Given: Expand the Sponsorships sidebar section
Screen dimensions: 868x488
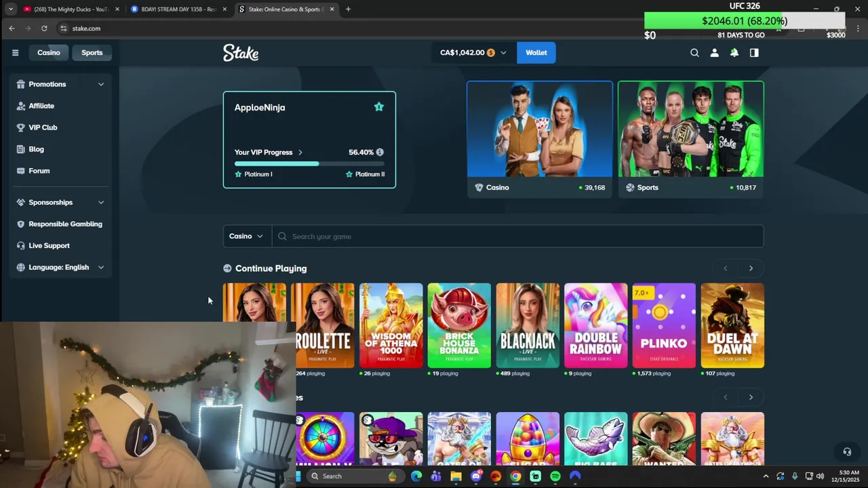Looking at the screenshot, I should coord(60,202).
